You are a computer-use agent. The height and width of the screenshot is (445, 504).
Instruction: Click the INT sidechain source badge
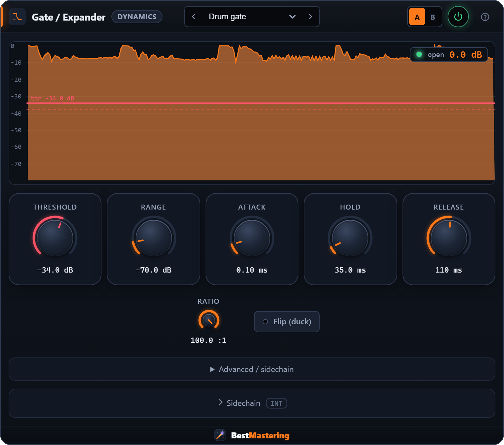click(x=277, y=403)
